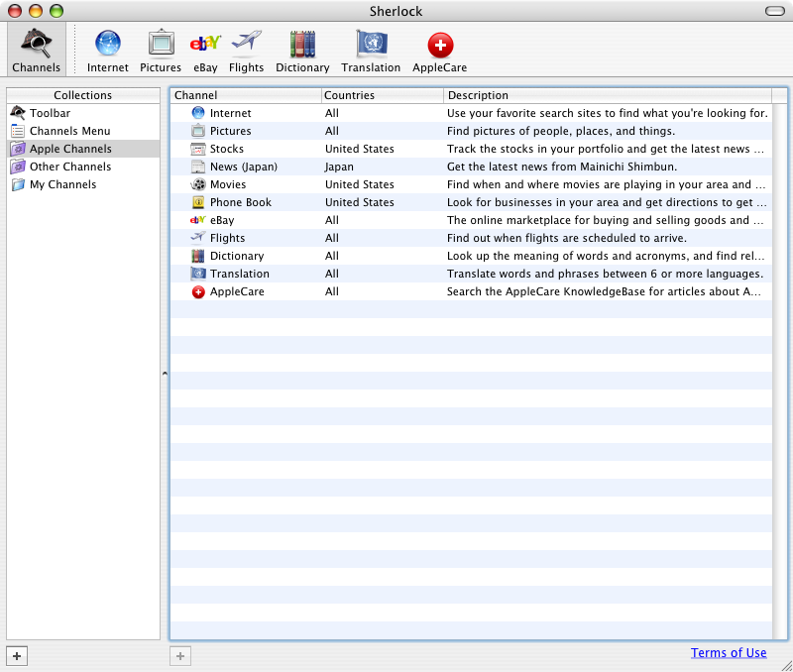Click the split pane divider handle
The image size is (793, 672).
pos(165,374)
